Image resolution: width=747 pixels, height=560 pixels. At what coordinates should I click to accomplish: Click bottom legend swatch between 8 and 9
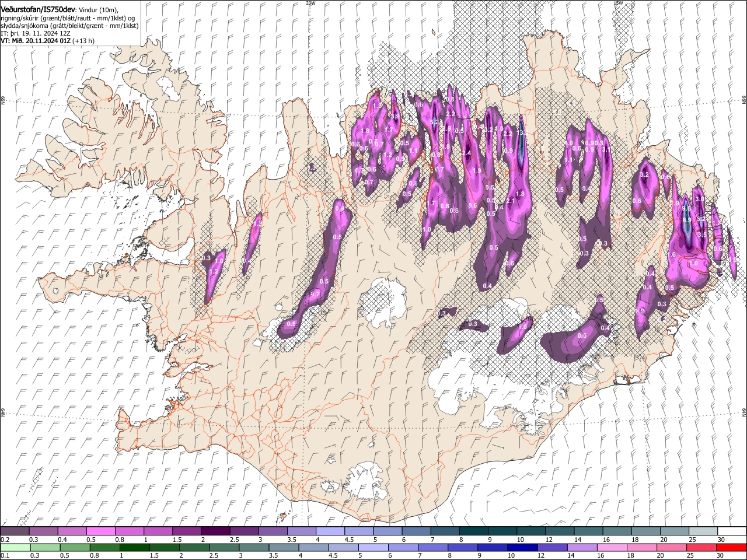[x=462, y=548]
